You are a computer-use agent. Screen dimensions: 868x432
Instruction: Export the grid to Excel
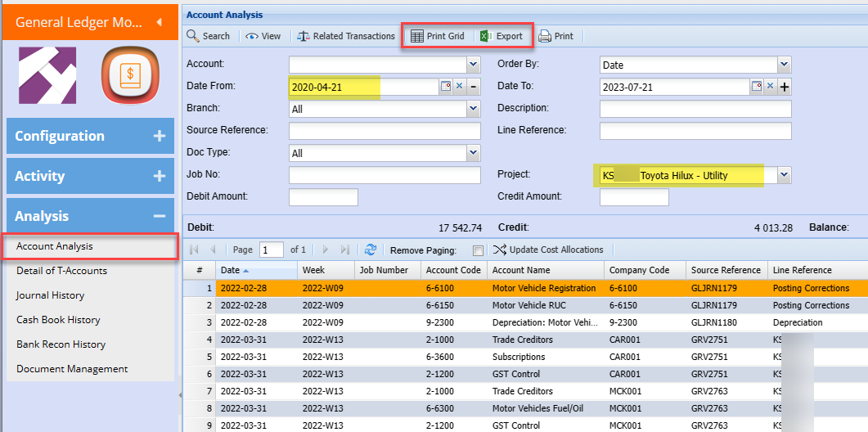[x=501, y=36]
